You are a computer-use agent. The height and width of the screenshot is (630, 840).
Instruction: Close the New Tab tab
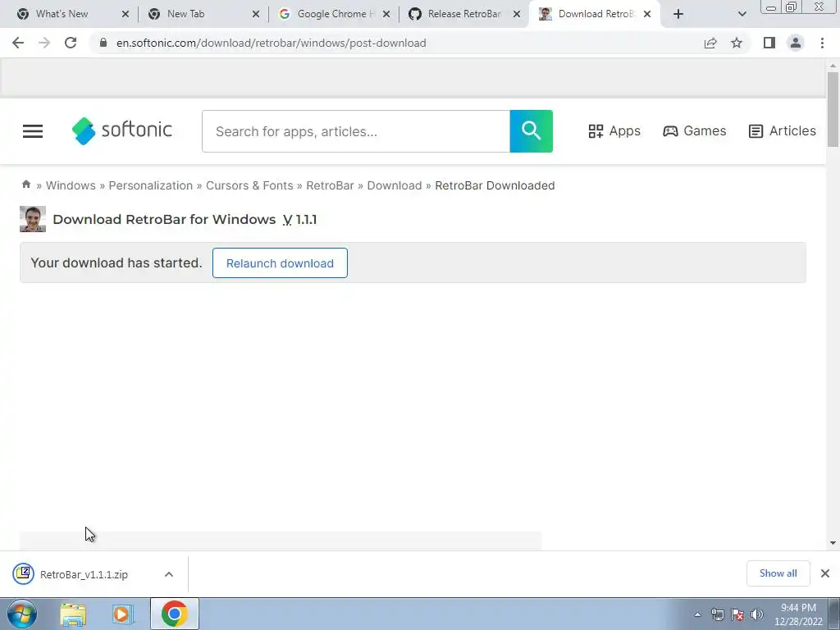coord(256,14)
